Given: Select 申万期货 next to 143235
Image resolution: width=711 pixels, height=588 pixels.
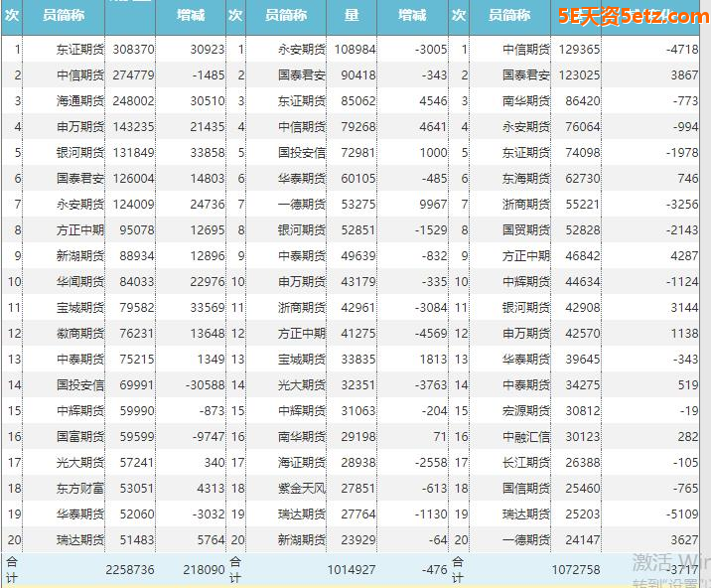Looking at the screenshot, I should [x=80, y=126].
